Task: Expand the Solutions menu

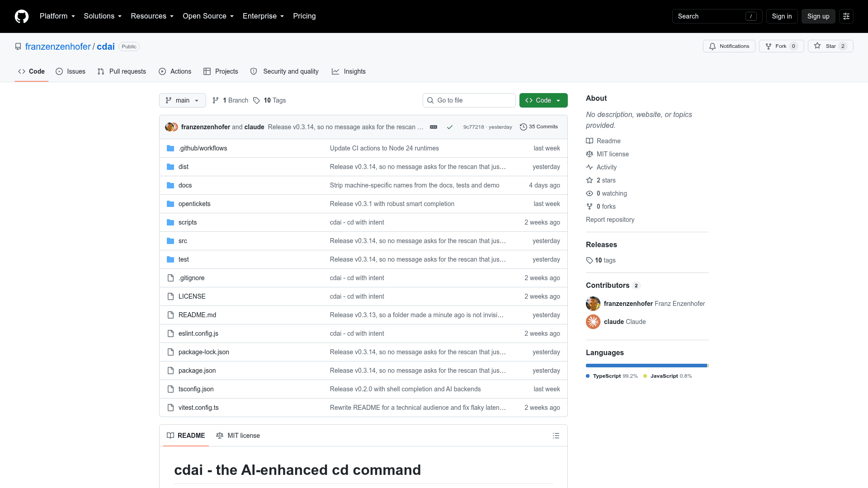Action: (103, 16)
